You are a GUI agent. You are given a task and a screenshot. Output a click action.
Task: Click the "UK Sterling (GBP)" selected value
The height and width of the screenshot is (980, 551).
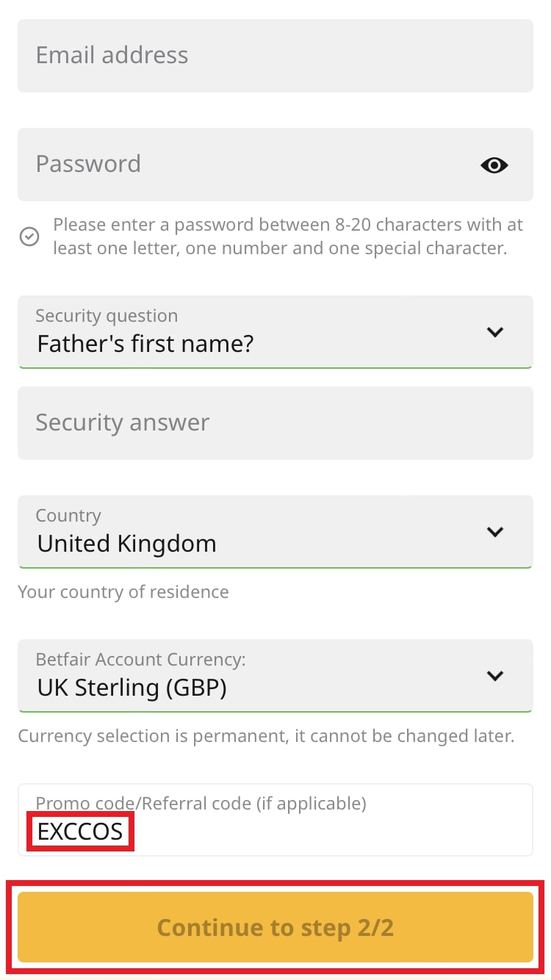coord(132,688)
